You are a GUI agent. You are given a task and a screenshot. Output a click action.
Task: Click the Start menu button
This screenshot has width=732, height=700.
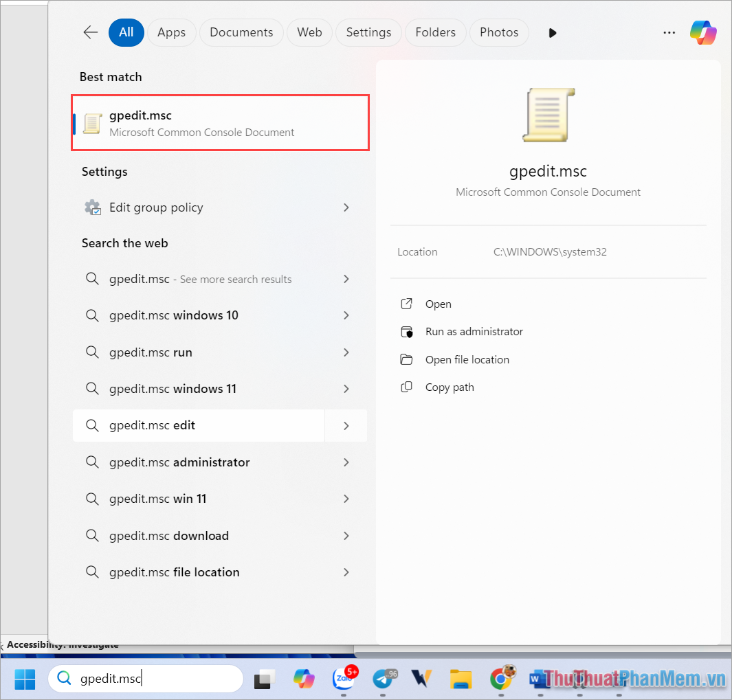(25, 679)
